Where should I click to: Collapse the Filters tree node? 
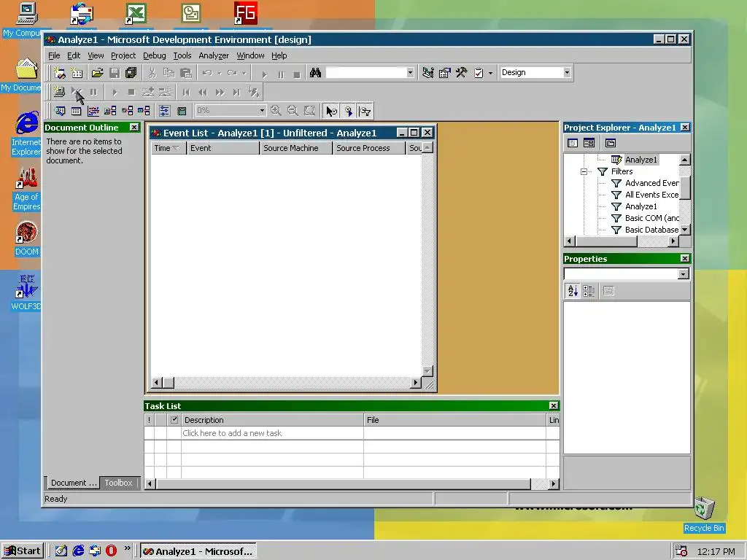tap(584, 171)
